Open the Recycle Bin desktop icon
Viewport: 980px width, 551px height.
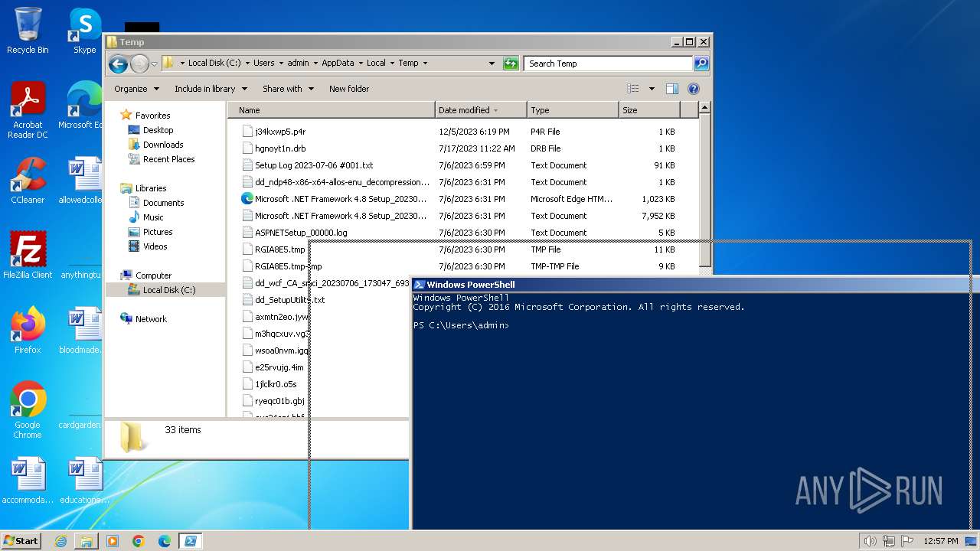tap(28, 31)
